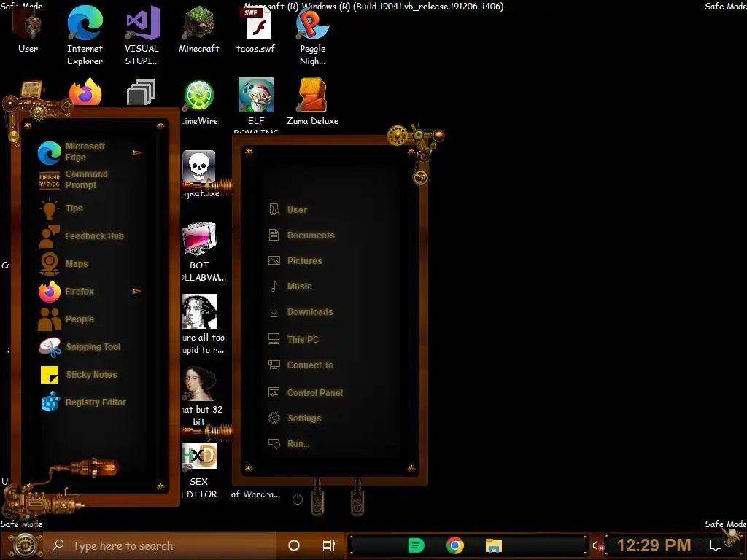The width and height of the screenshot is (747, 560).
Task: Click the muted volume tray icon
Action: pyautogui.click(x=598, y=545)
